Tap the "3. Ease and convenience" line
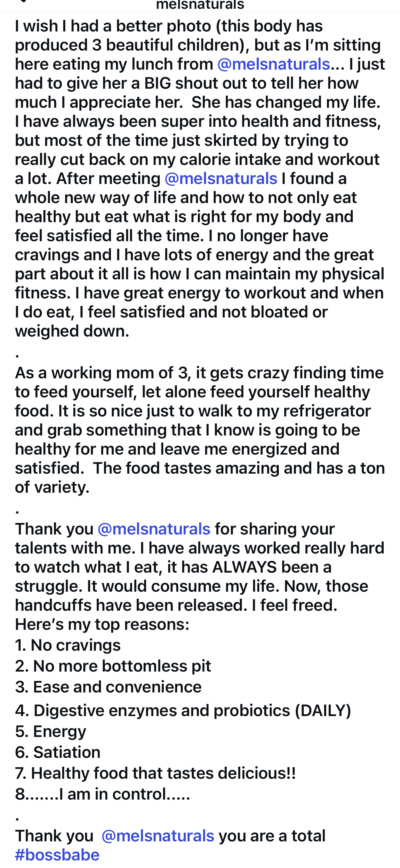400x868 pixels. coord(108,687)
